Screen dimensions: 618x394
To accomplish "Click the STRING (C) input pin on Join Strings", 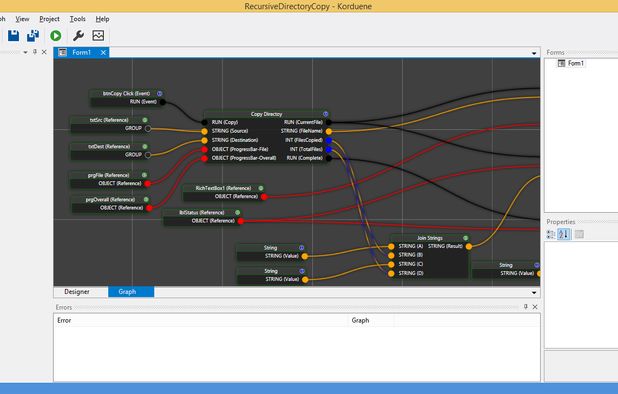I will [x=391, y=264].
